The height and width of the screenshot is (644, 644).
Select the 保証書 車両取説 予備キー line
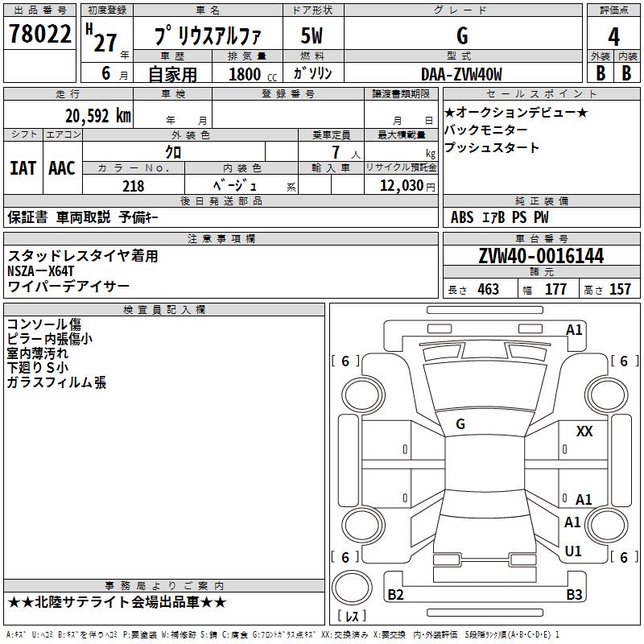pyautogui.click(x=83, y=217)
